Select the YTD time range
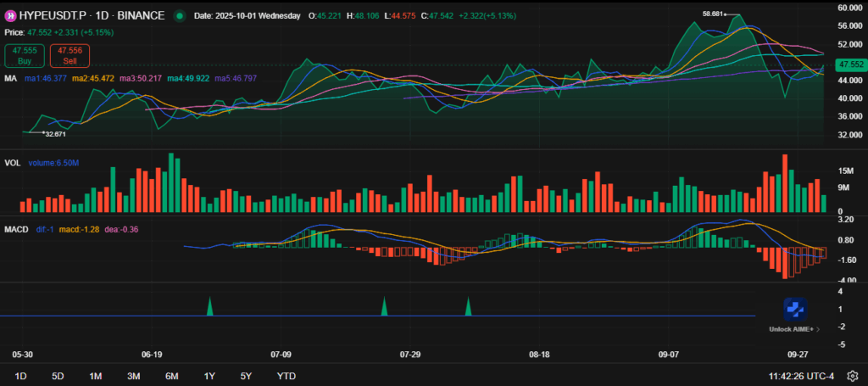The image size is (868, 386). pos(287,376)
